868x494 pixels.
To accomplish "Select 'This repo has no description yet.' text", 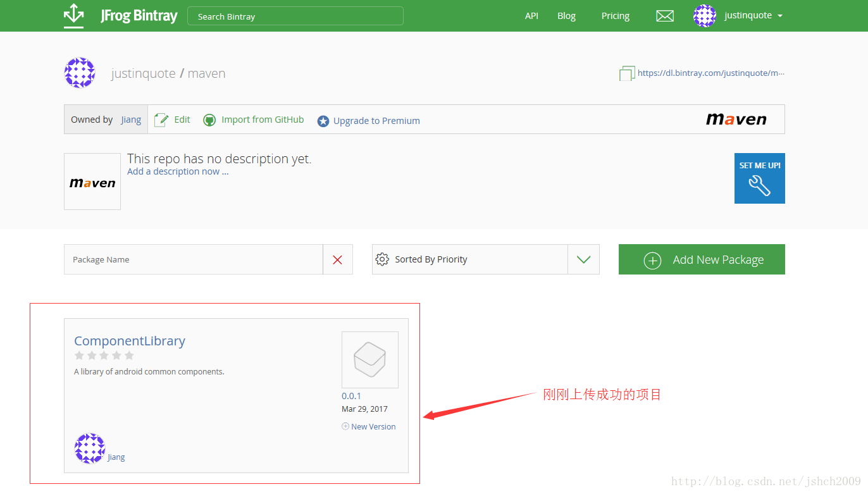I will click(220, 159).
